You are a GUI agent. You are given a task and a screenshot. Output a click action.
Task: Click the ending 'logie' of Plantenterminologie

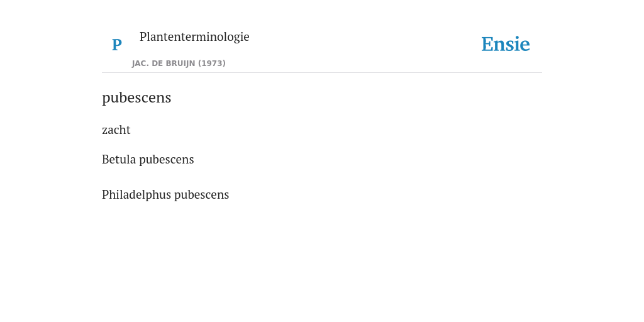tap(236, 37)
